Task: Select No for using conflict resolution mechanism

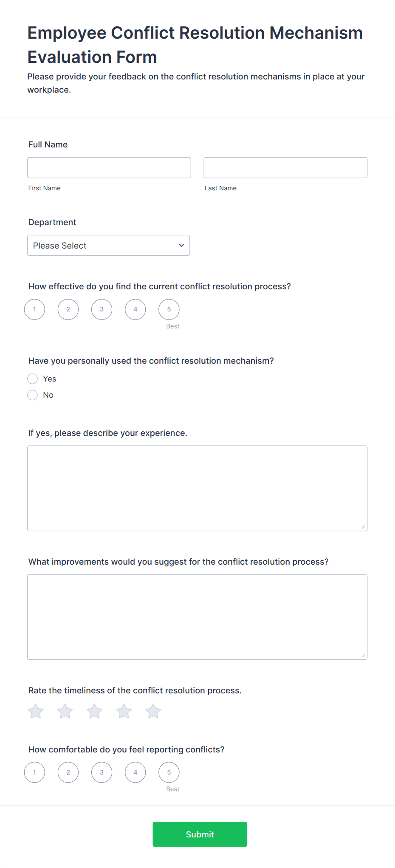Action: [x=32, y=395]
